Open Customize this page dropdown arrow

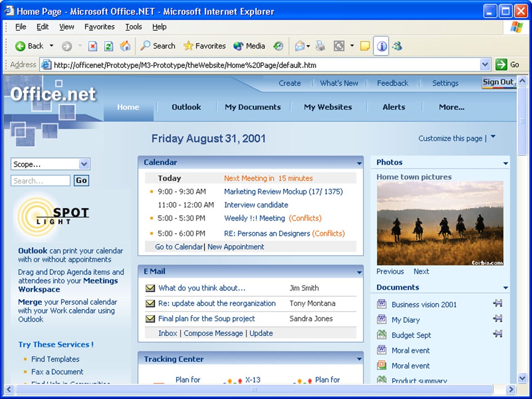pyautogui.click(x=493, y=137)
